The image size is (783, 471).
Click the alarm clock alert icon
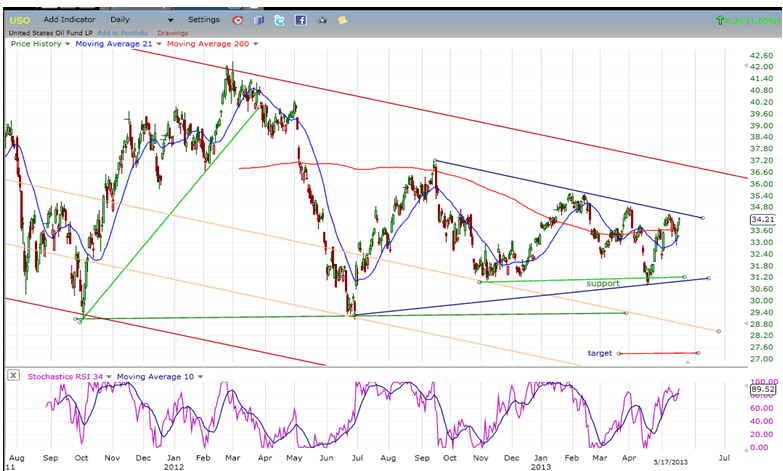click(x=238, y=19)
